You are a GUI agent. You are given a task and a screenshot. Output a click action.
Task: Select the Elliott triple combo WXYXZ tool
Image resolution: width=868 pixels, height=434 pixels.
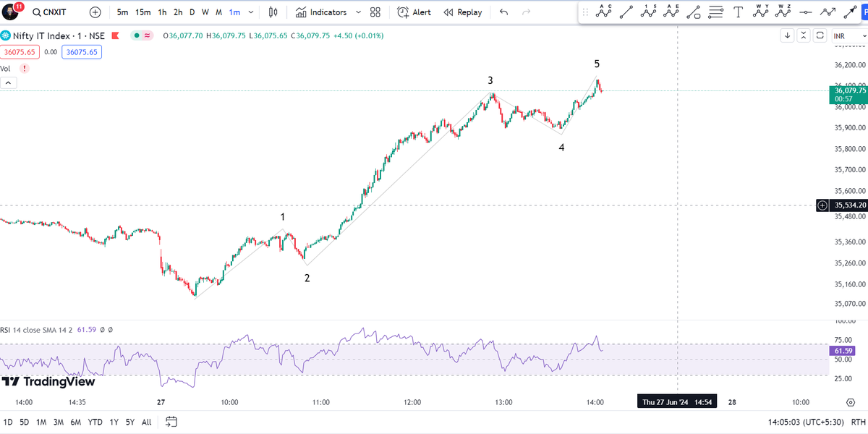[783, 11]
